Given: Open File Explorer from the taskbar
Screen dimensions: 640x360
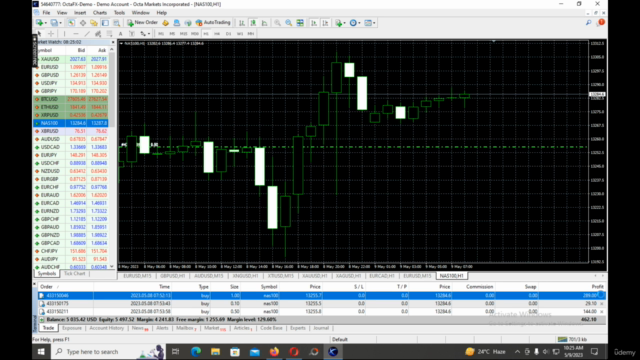Looking at the screenshot, I should click(215, 351).
